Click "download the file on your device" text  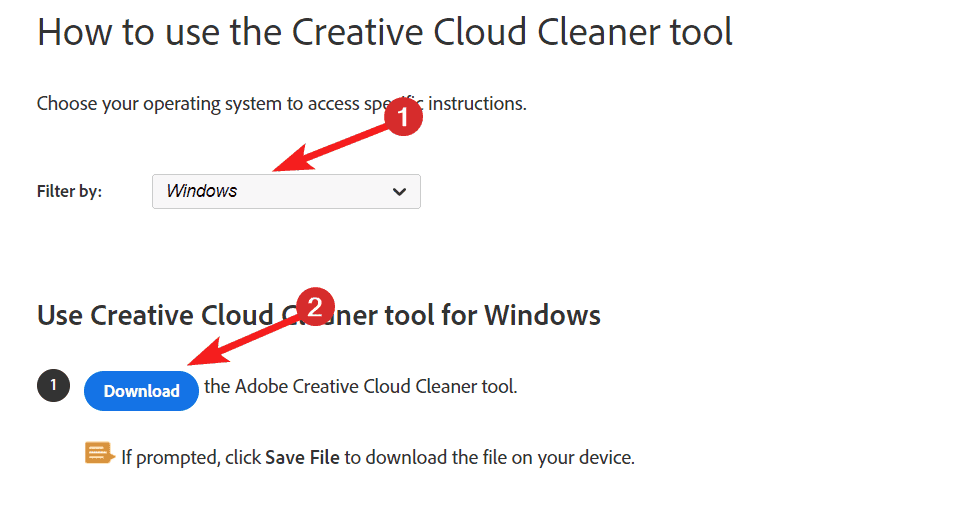[500, 458]
